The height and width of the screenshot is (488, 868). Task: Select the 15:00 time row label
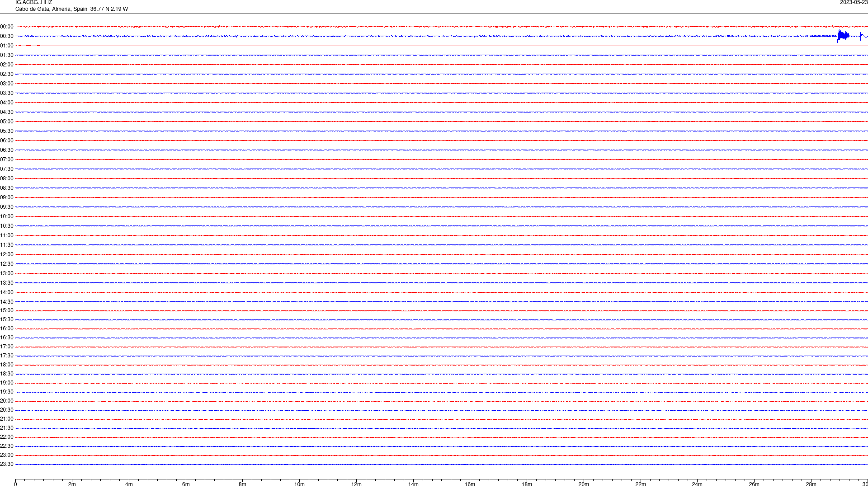click(7, 310)
